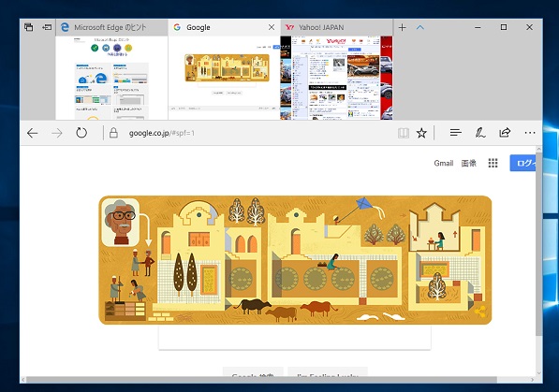
Task: Share this page icon
Action: pyautogui.click(x=505, y=133)
